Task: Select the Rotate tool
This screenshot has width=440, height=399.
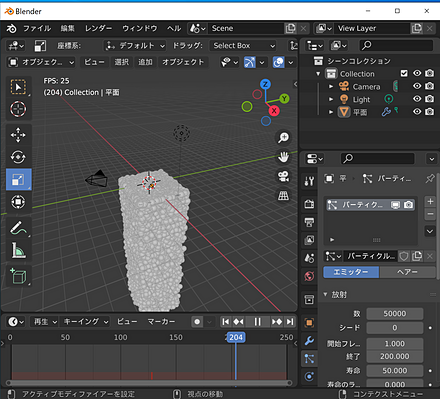Action: click(18, 157)
